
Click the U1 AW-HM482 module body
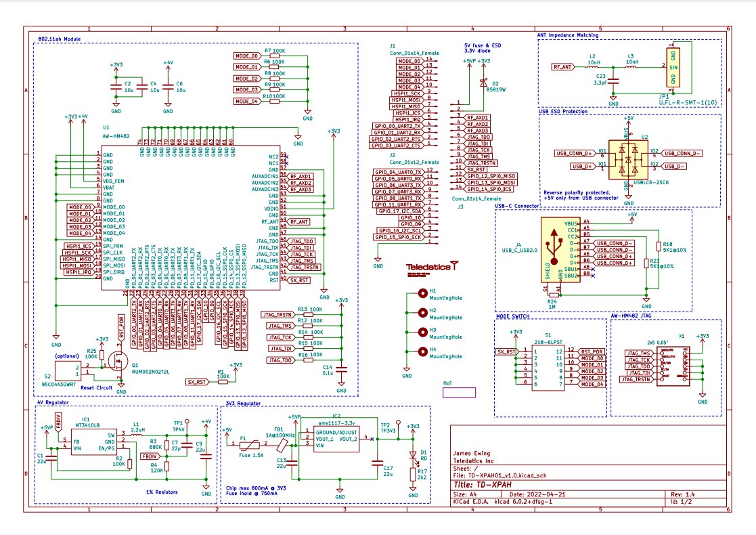coord(190,217)
